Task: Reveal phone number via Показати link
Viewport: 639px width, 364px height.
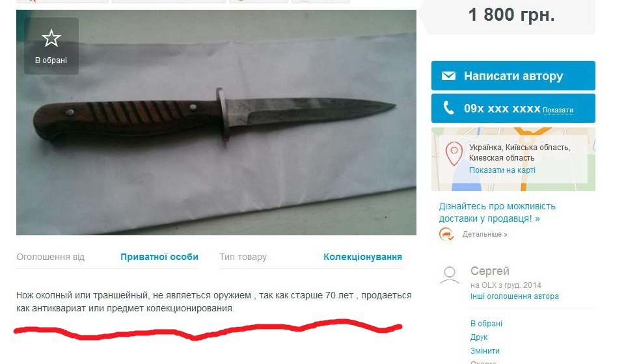Action: point(558,110)
